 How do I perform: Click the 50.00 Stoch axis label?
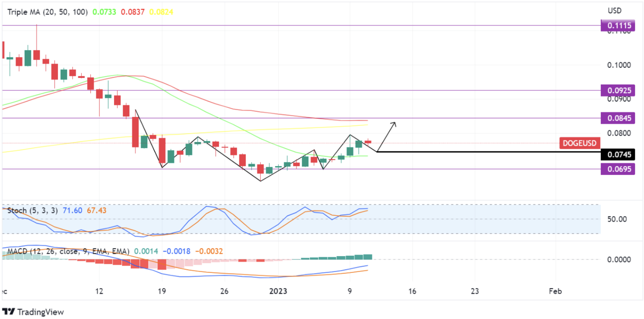coord(617,219)
